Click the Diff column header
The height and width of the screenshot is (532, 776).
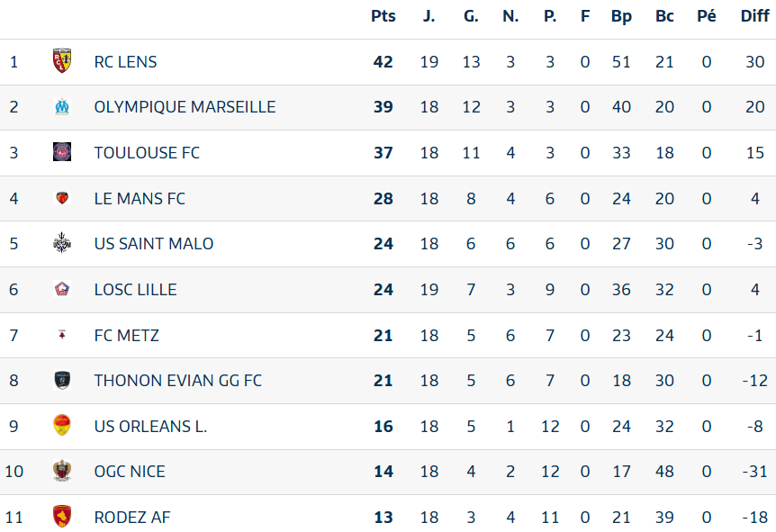[754, 16]
